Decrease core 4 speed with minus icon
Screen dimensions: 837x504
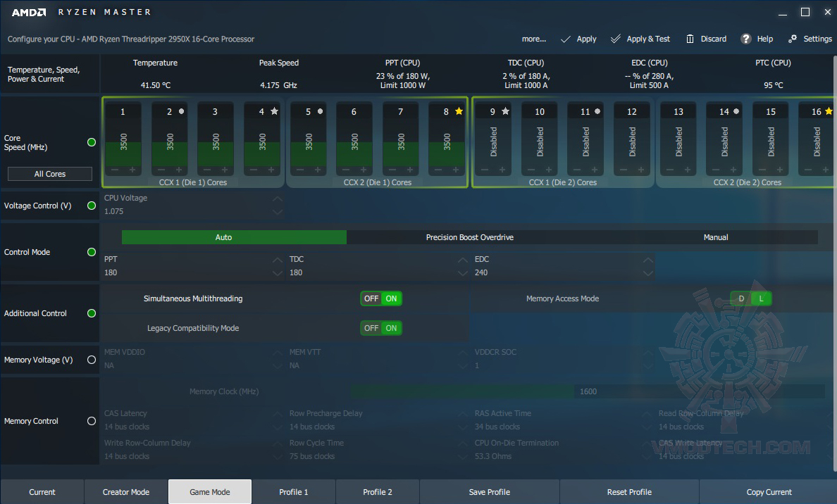pos(254,170)
